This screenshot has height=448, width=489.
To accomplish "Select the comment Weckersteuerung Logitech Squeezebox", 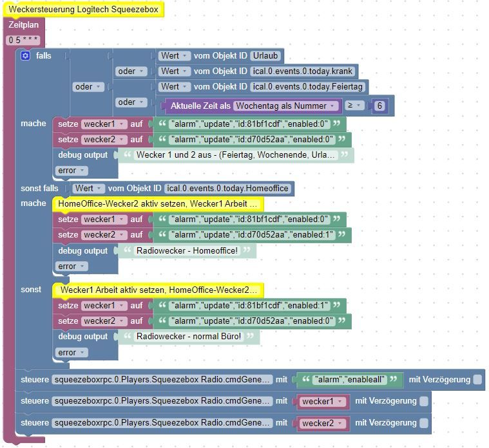I will point(83,10).
